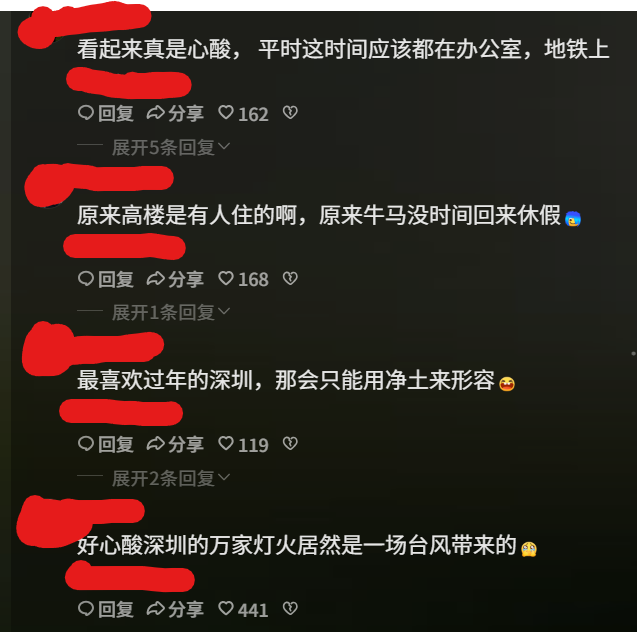Share the 台风 comment with 441 likes

tap(175, 610)
